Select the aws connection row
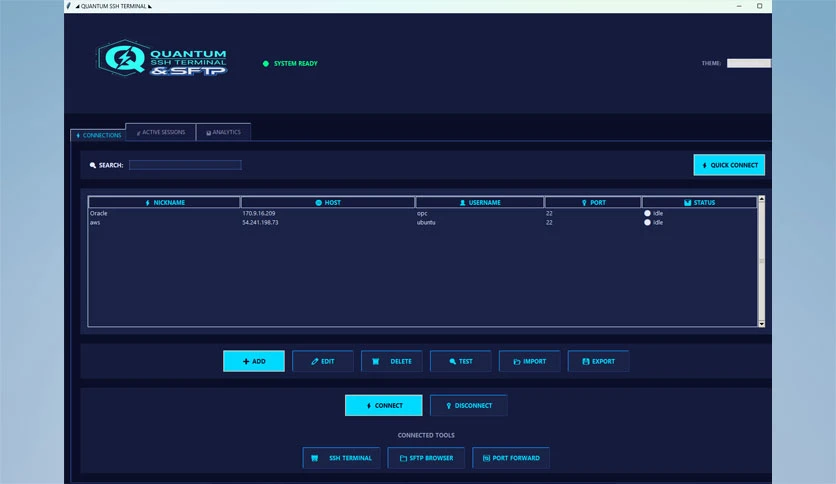836x484 pixels. (422, 222)
